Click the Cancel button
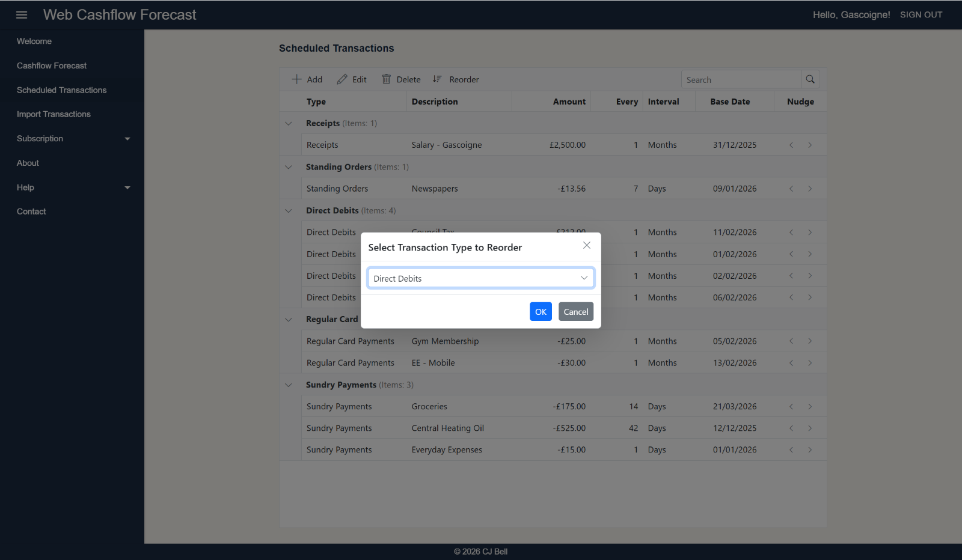 [x=575, y=312]
